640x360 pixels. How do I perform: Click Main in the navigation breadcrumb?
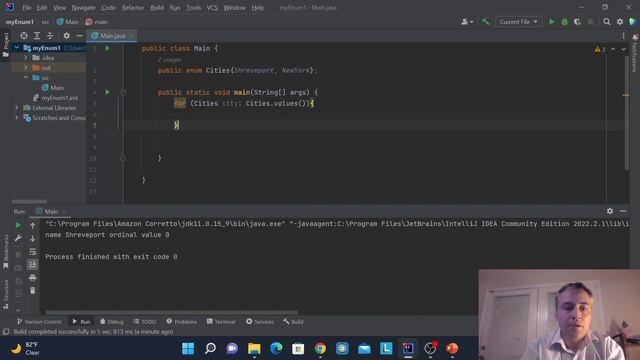(x=68, y=22)
